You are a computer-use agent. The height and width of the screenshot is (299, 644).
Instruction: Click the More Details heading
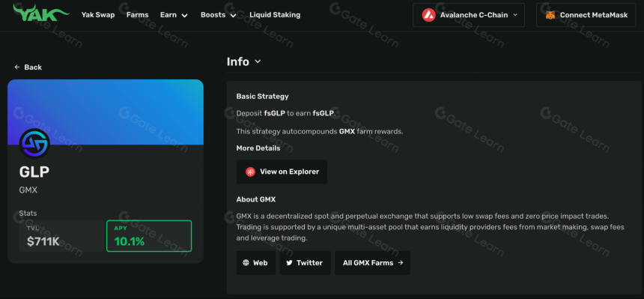(258, 148)
